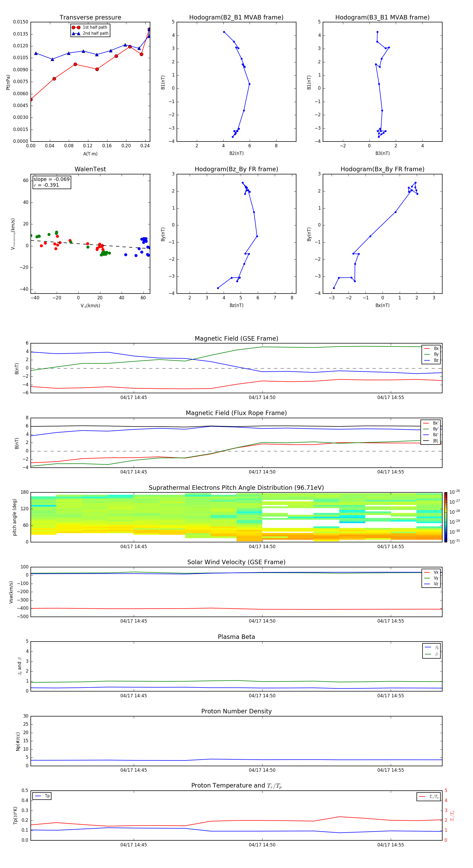Screen dimensions: 473x868
Task: Click the 'Np(#/cc)' y-axis label
Action: click(18, 741)
